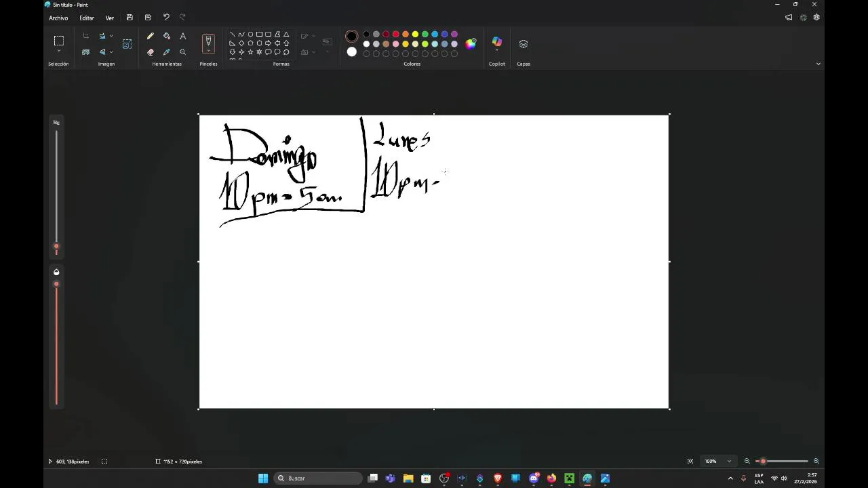Choose the Five-point star shape
This screenshot has width=868, height=488.
pos(250,52)
